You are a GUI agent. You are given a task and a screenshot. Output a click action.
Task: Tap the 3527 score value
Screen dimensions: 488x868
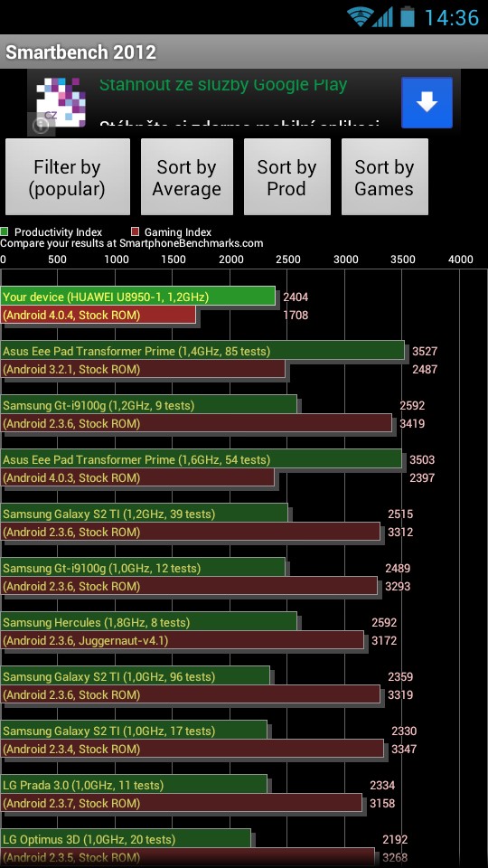click(x=425, y=352)
